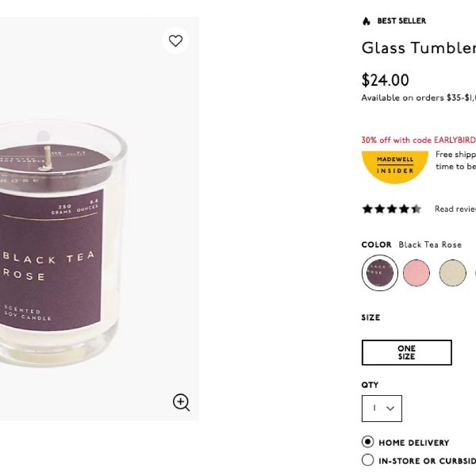Click the star rating icons
Screen dimensions: 476x476
click(x=392, y=209)
